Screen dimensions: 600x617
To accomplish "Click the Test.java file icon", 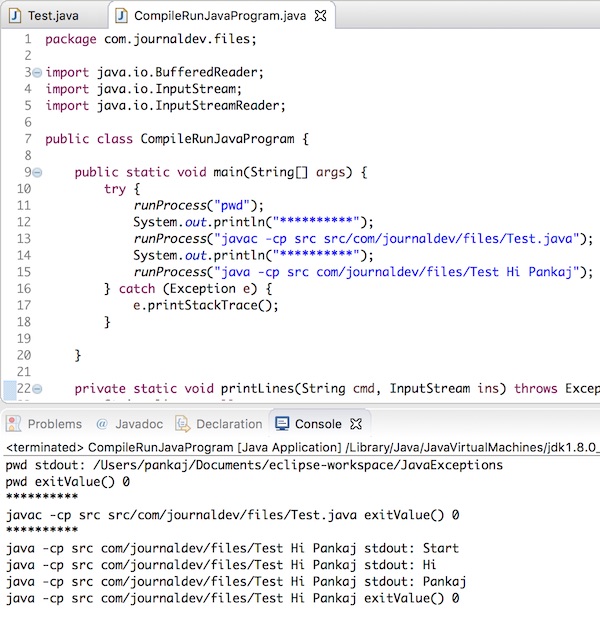I will coord(15,16).
